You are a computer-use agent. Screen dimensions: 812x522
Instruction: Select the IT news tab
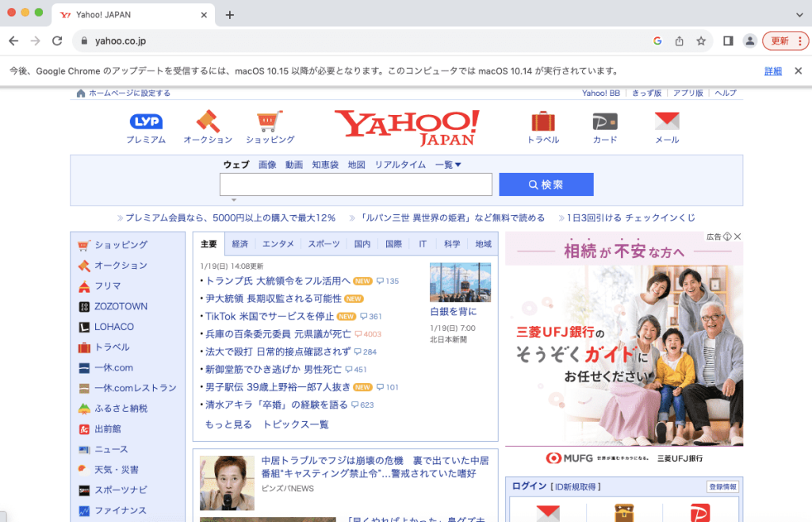tap(423, 244)
